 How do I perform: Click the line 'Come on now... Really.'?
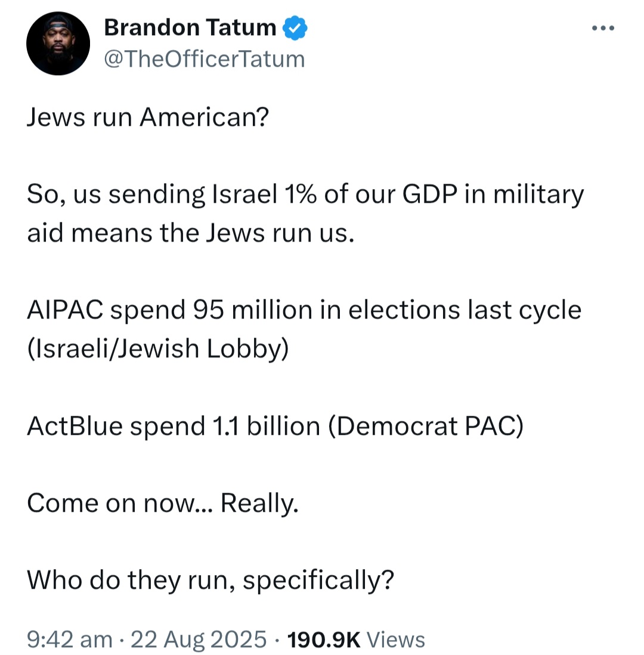point(162,503)
